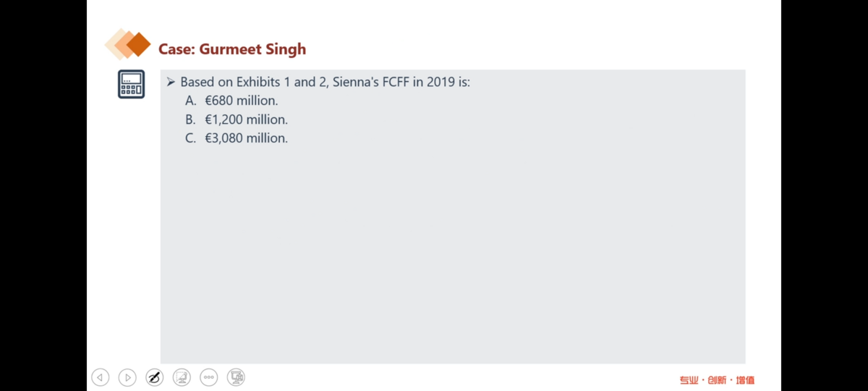Click the arrow bullet before Based on
The height and width of the screenshot is (391, 868).
click(x=171, y=82)
